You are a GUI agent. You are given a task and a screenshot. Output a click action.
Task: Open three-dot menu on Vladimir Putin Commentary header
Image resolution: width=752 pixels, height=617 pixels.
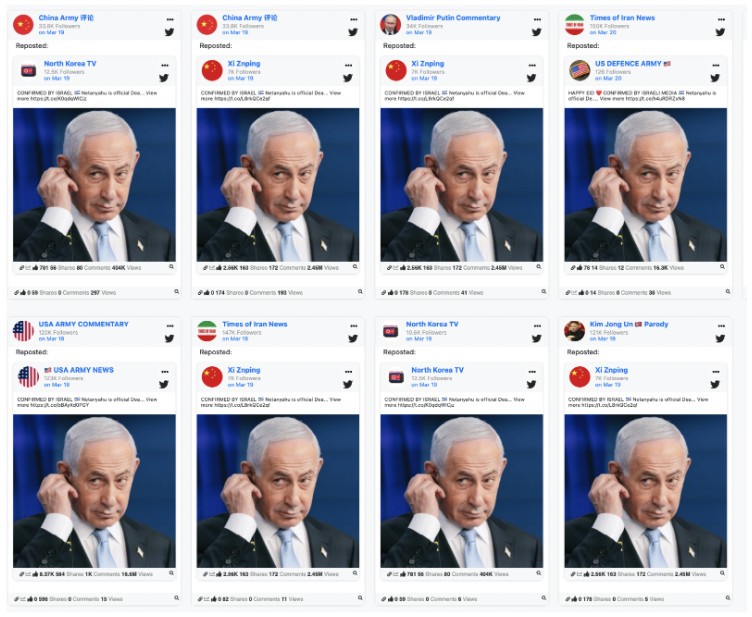[x=537, y=20]
